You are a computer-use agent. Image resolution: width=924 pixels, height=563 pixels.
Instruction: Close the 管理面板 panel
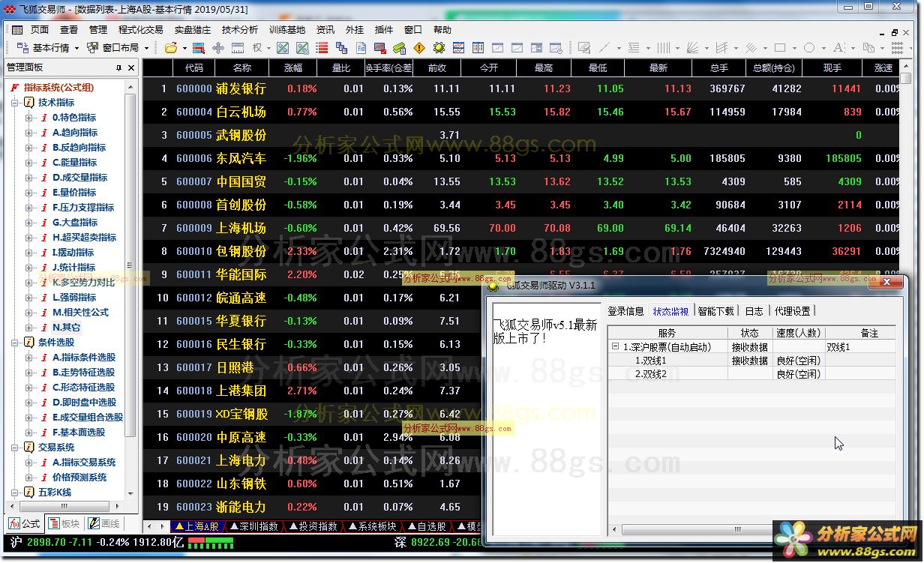(131, 67)
